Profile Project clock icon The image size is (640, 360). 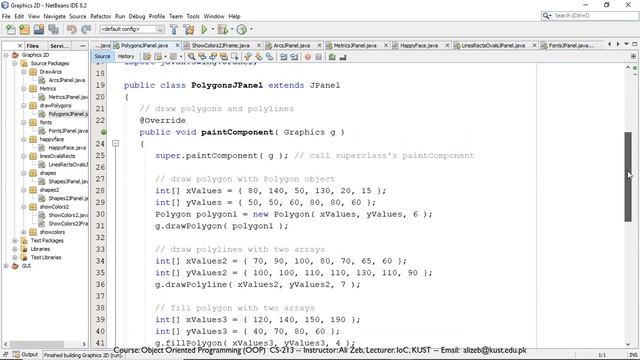click(x=242, y=29)
